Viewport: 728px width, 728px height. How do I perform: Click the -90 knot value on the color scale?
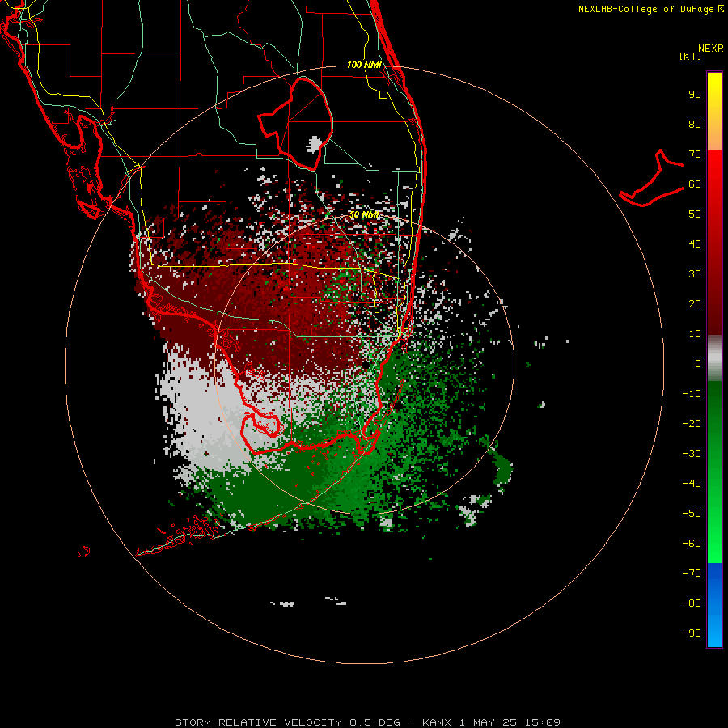(692, 633)
